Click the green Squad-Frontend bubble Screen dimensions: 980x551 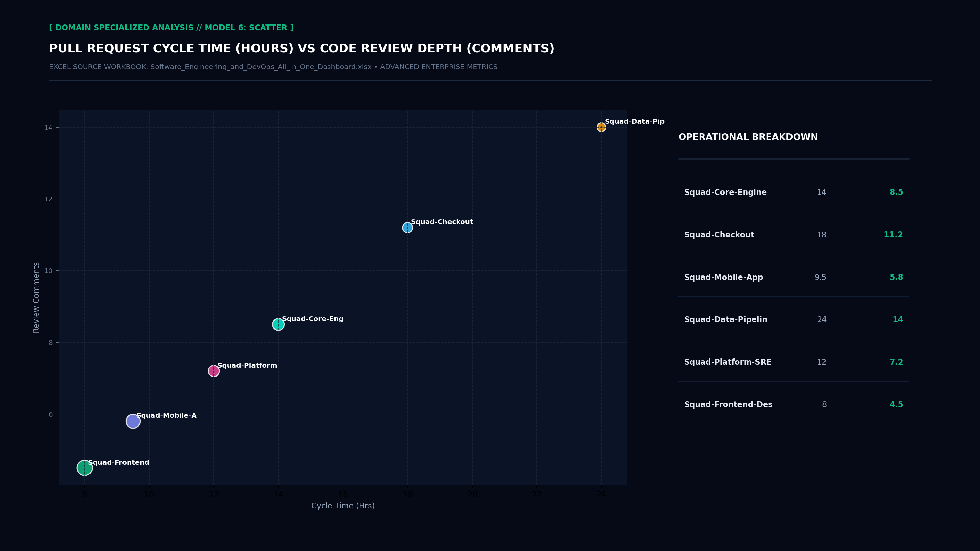tap(84, 468)
